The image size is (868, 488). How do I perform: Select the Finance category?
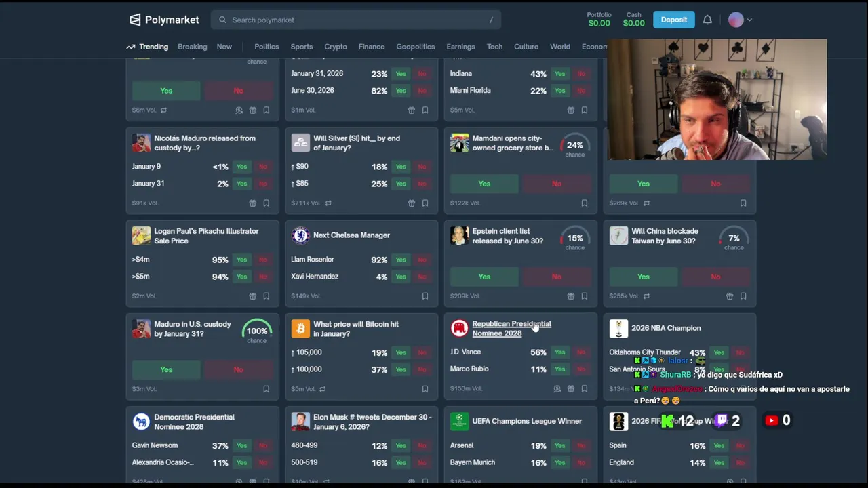pyautogui.click(x=372, y=47)
